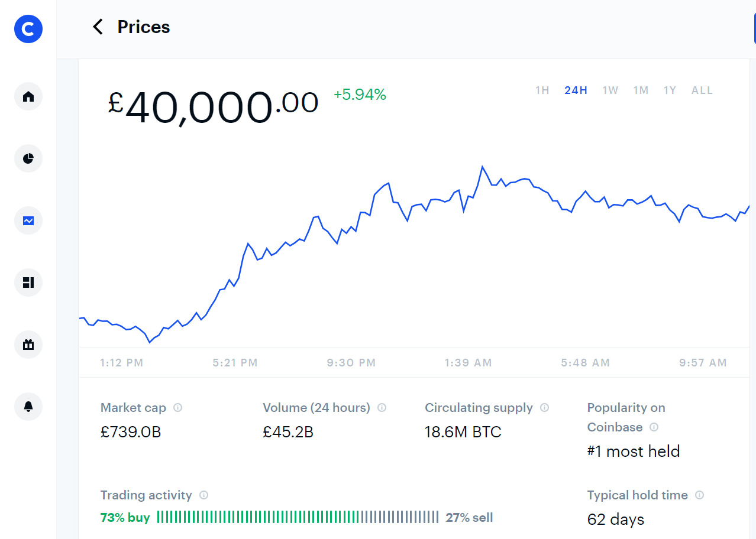The width and height of the screenshot is (756, 539).
Task: Open the Home sidebar icon
Action: pos(28,96)
